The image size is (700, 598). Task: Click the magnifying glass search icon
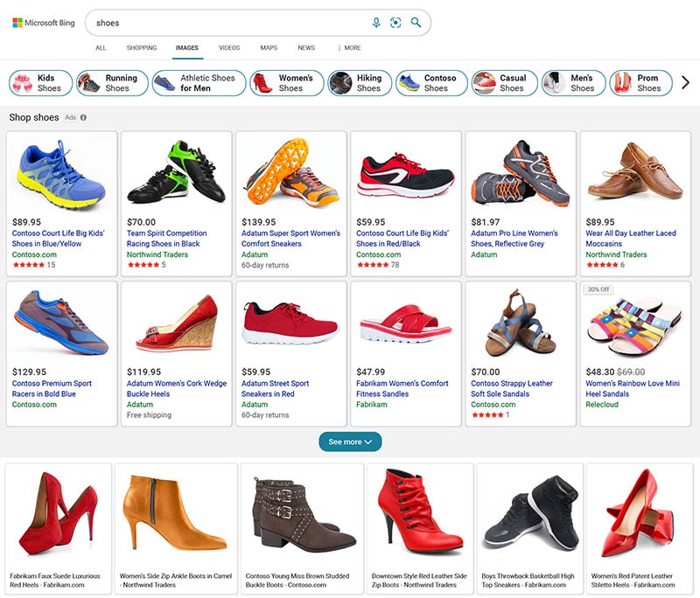tap(416, 23)
